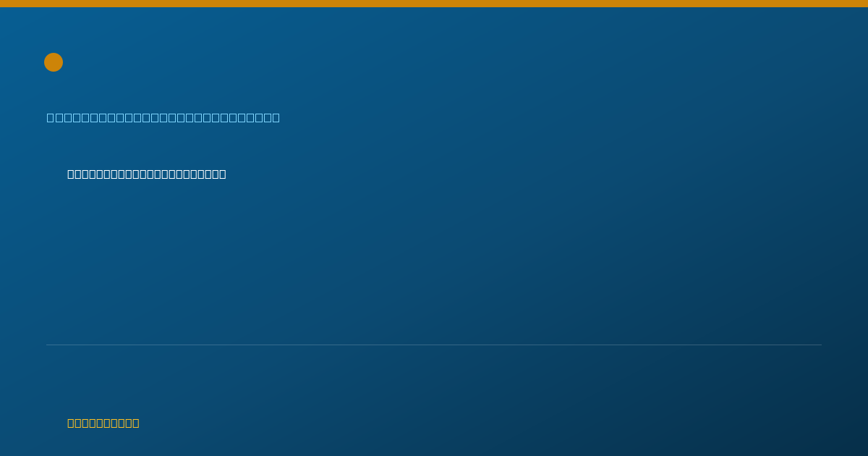The image size is (868, 456).
Task: Open the yellow text link at bottom
Action: tap(103, 423)
